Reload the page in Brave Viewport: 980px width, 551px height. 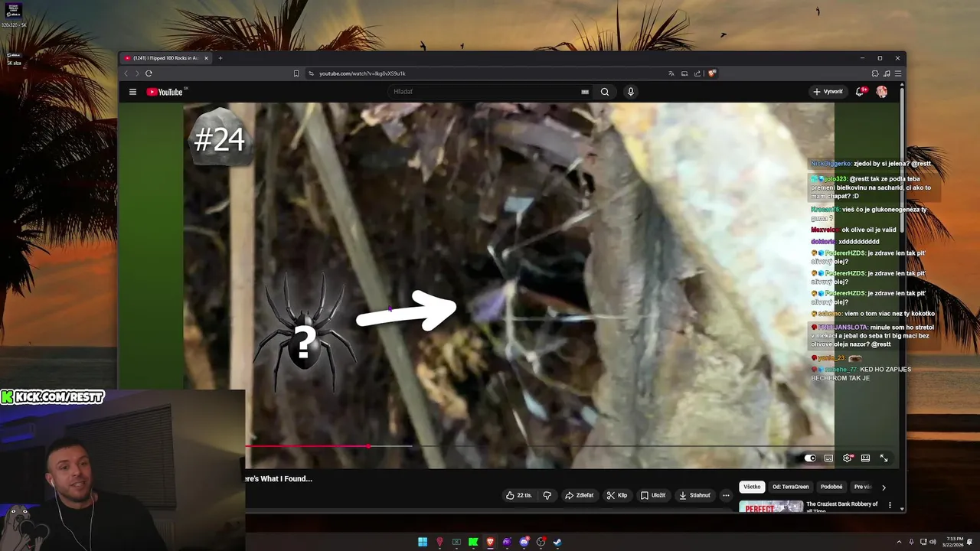149,73
